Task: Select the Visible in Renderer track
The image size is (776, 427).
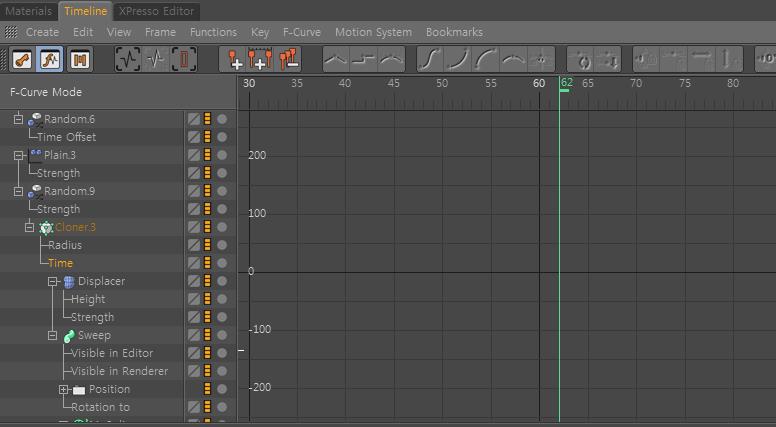Action: click(119, 371)
